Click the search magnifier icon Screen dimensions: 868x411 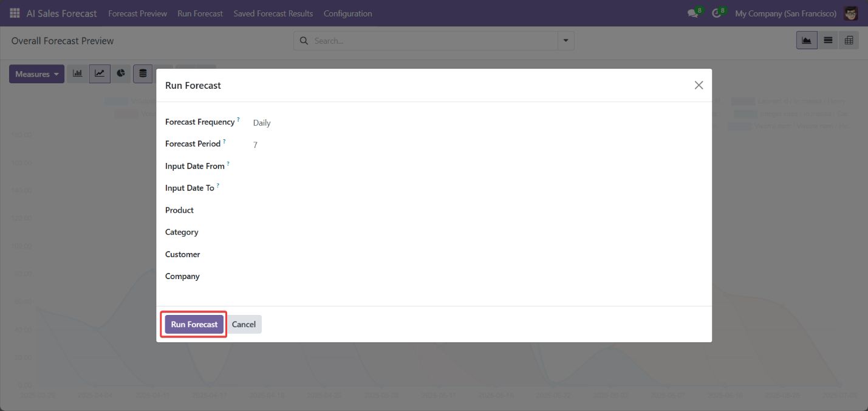(304, 41)
